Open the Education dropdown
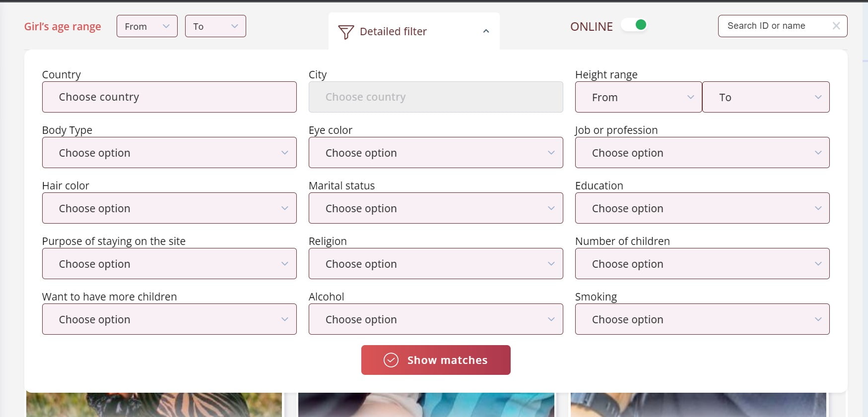The image size is (868, 417). pos(702,208)
